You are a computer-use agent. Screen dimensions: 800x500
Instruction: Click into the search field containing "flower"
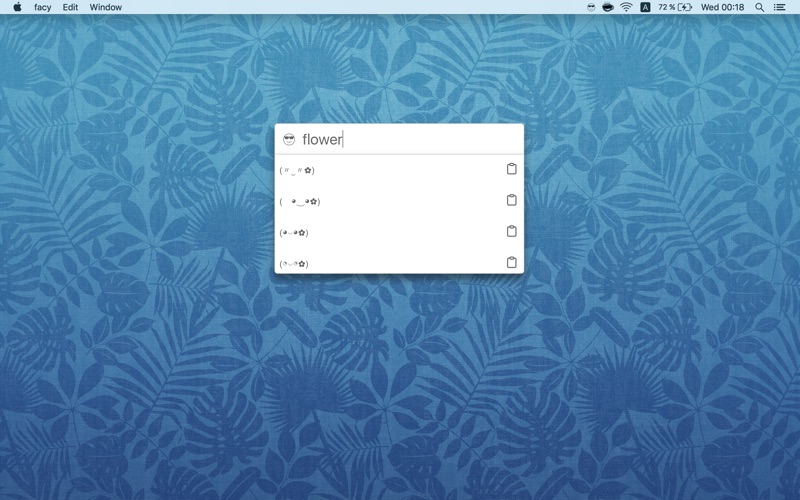click(408, 139)
